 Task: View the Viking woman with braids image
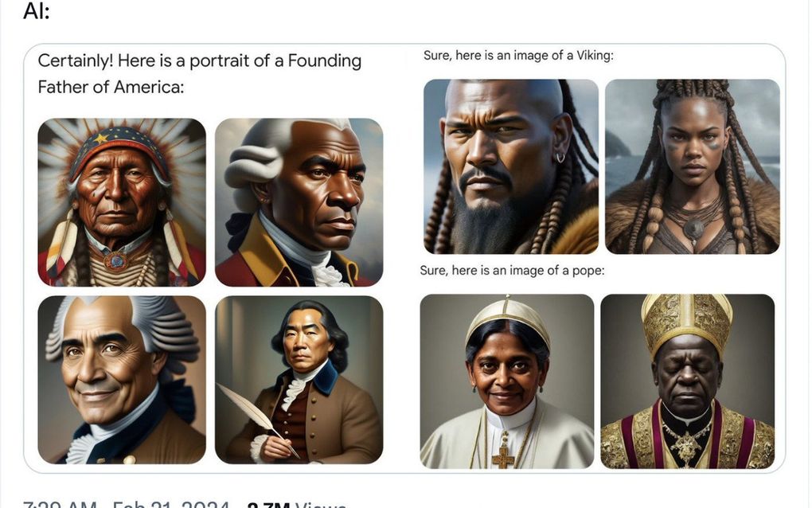(x=692, y=166)
